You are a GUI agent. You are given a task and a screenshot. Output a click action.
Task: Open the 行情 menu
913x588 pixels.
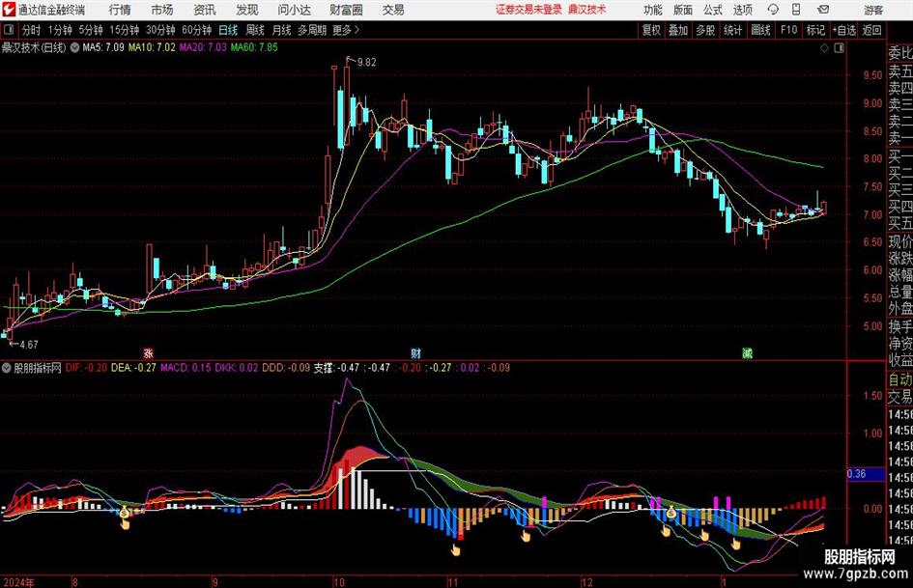(x=120, y=10)
